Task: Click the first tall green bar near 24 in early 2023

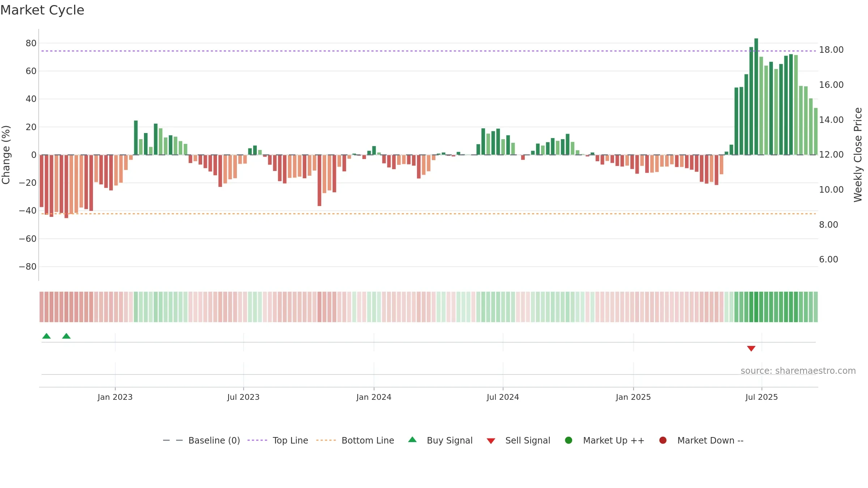Action: [136, 138]
